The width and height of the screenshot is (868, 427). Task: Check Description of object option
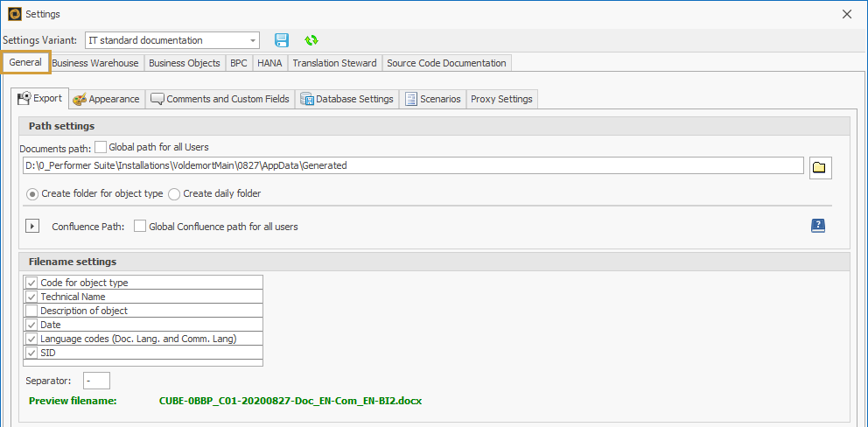click(32, 311)
